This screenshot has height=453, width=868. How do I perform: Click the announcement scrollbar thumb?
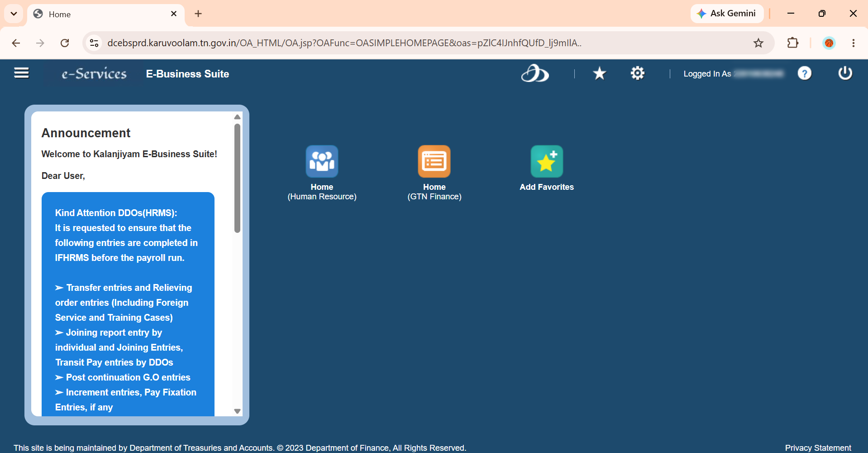point(237,178)
